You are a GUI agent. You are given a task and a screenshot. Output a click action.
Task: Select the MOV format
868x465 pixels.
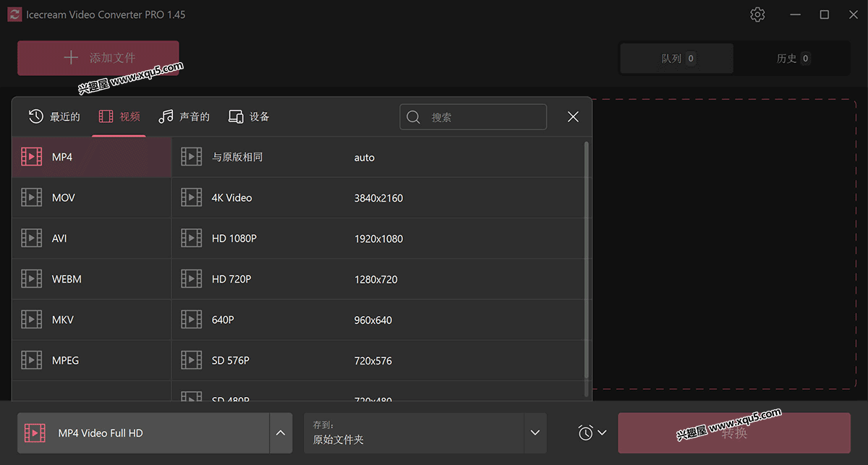92,197
